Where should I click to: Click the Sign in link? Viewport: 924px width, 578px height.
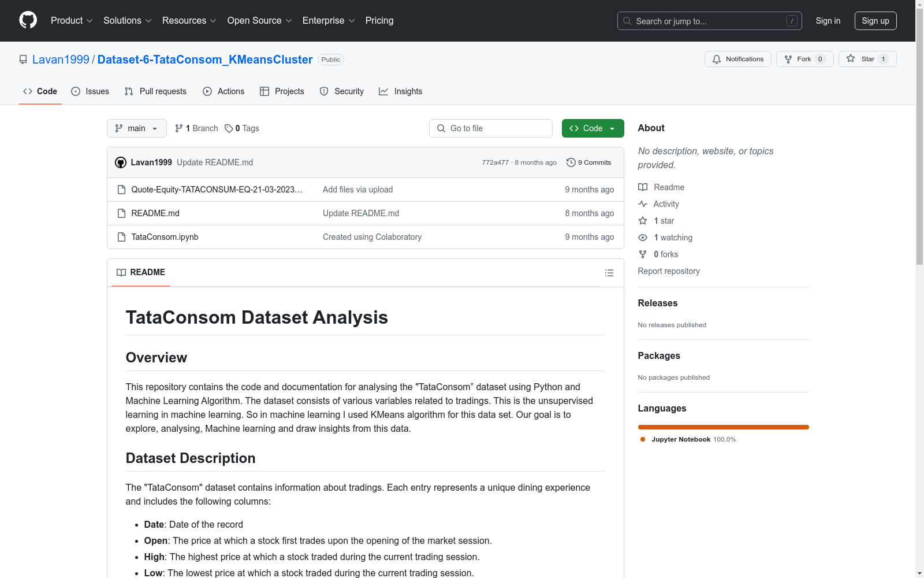coord(828,21)
